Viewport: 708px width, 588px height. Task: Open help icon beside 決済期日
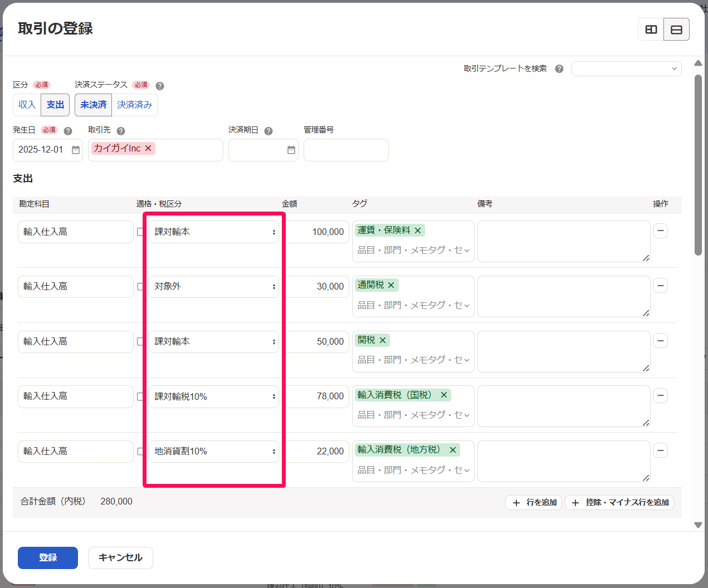(x=268, y=131)
